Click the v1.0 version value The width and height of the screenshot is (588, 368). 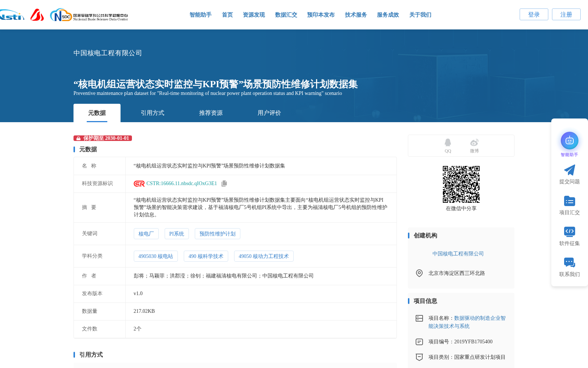[x=138, y=294]
